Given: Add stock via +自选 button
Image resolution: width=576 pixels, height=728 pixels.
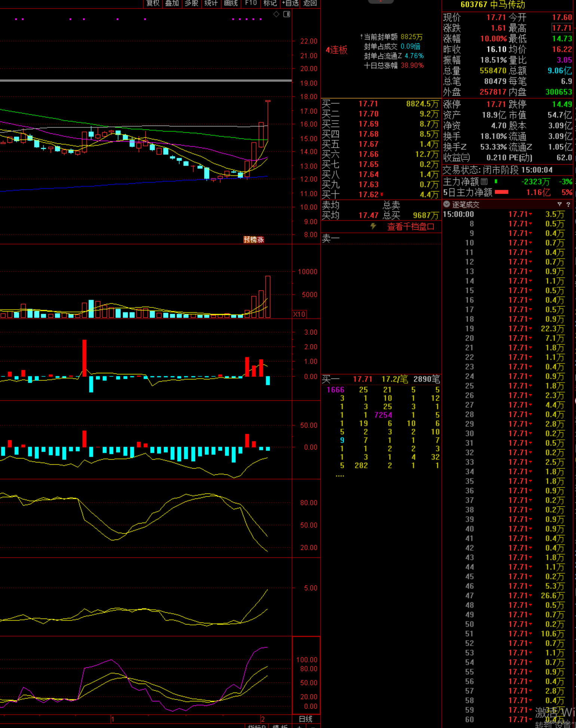Looking at the screenshot, I should tap(290, 3).
